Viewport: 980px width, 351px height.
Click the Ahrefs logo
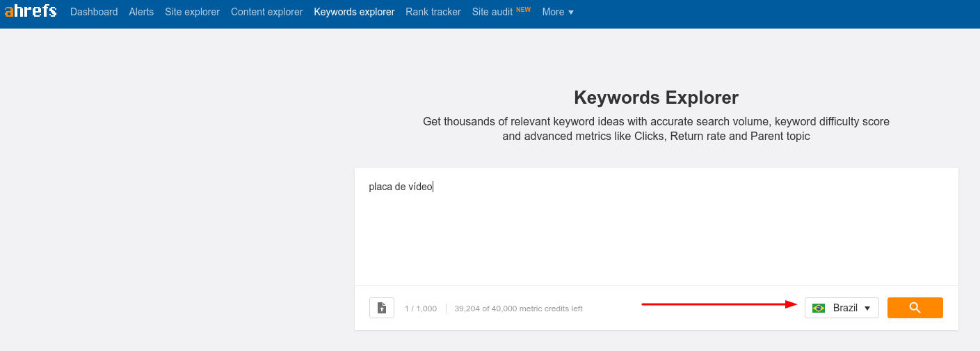[x=30, y=12]
